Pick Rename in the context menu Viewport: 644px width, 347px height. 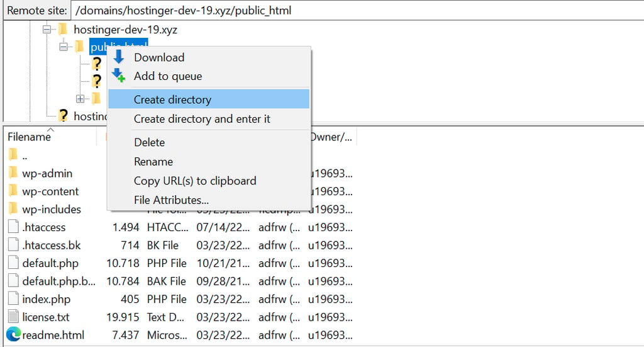(153, 162)
